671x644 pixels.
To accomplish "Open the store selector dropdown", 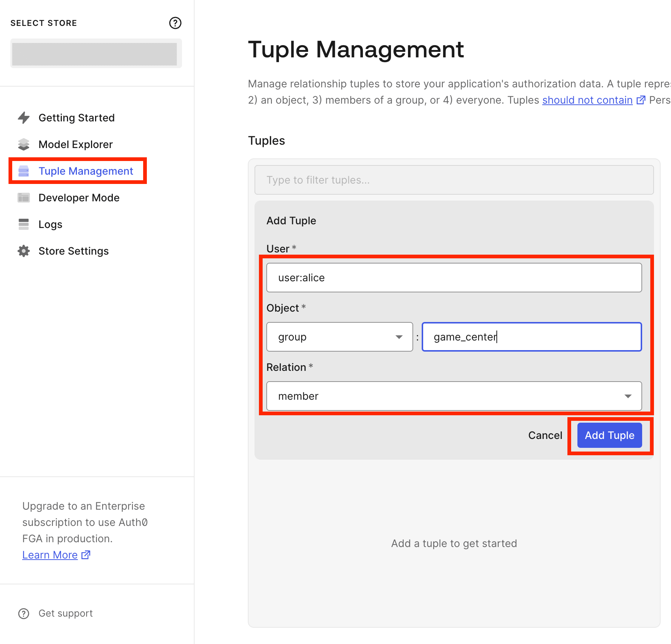I will tap(96, 54).
